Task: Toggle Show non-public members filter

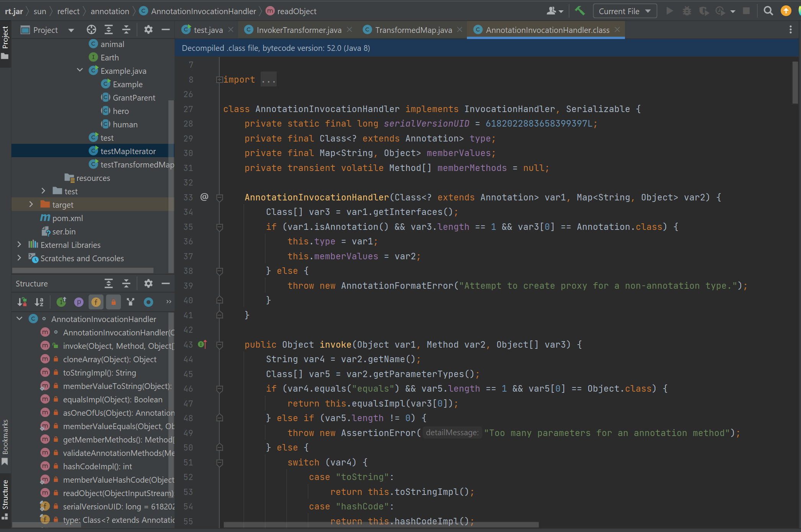Action: (x=113, y=302)
